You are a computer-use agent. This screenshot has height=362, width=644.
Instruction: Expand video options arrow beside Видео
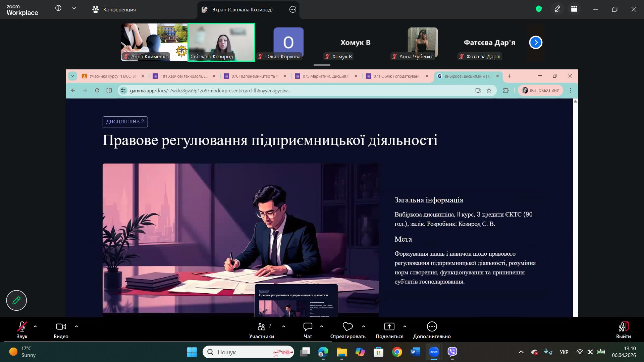76,326
